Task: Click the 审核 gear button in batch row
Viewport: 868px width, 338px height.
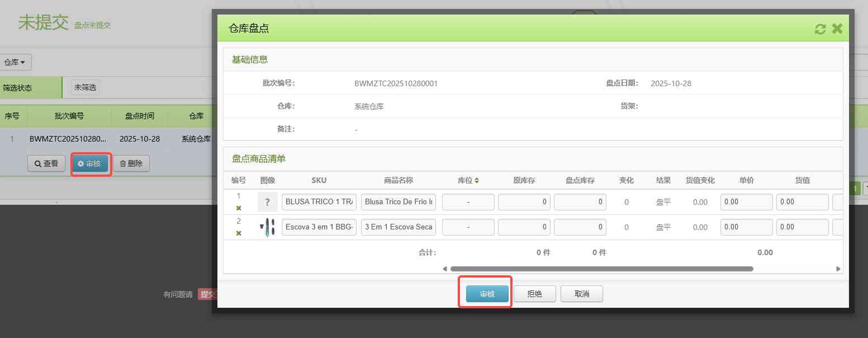Action: [90, 164]
